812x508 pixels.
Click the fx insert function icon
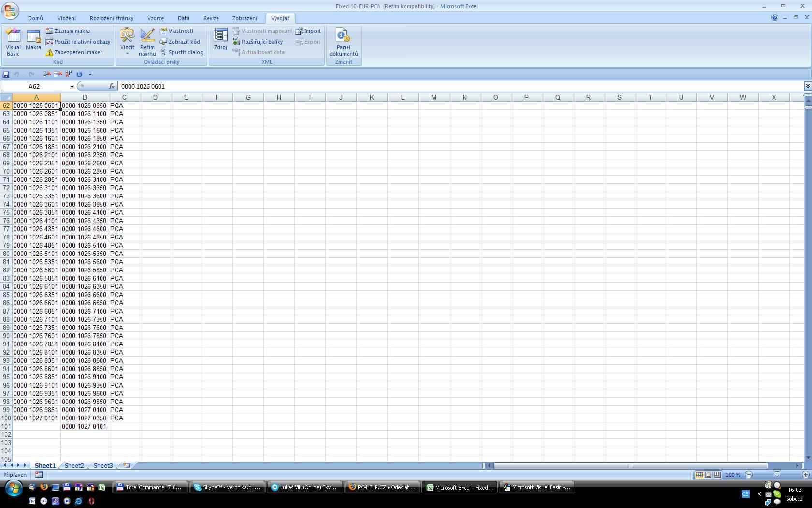point(112,86)
